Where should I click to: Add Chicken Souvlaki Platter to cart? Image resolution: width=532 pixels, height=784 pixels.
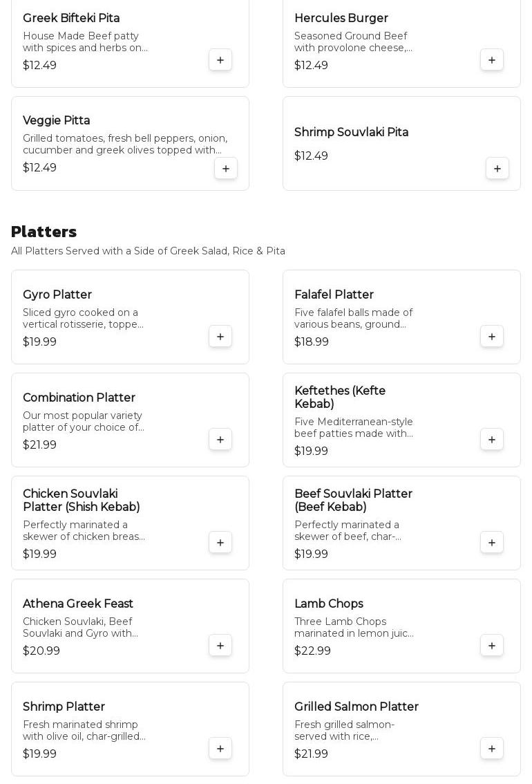pos(220,543)
